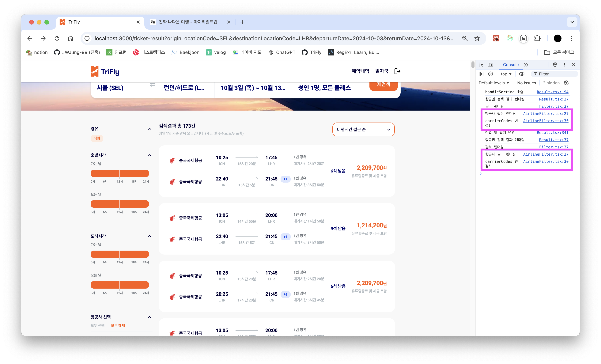Show console sidebar panel icon
Screen dimensions: 601x364
[x=481, y=74]
